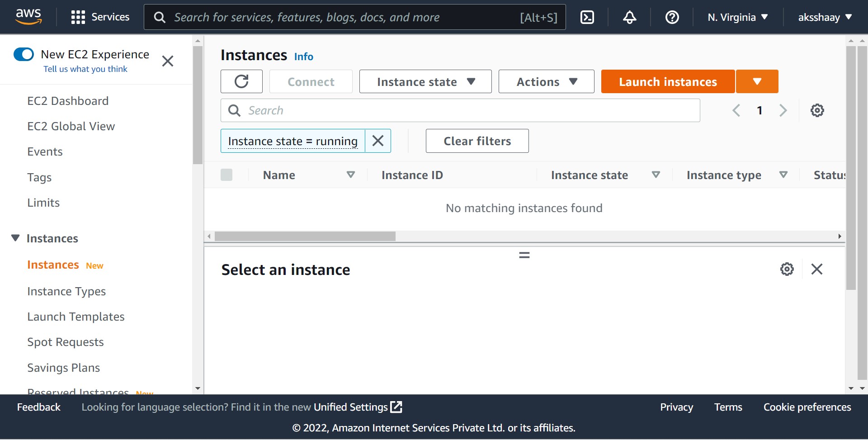Click the panel resize handle icon
This screenshot has width=868, height=440.
click(x=524, y=255)
